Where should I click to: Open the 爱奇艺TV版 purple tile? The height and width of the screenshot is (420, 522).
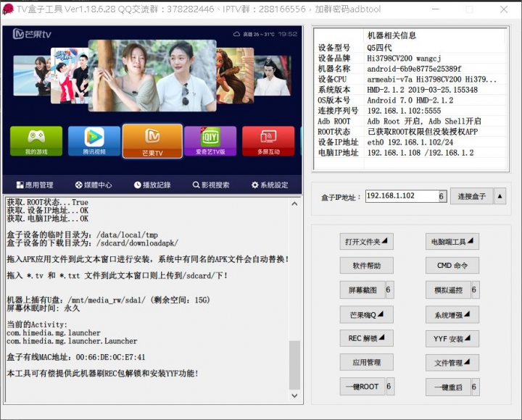point(210,141)
